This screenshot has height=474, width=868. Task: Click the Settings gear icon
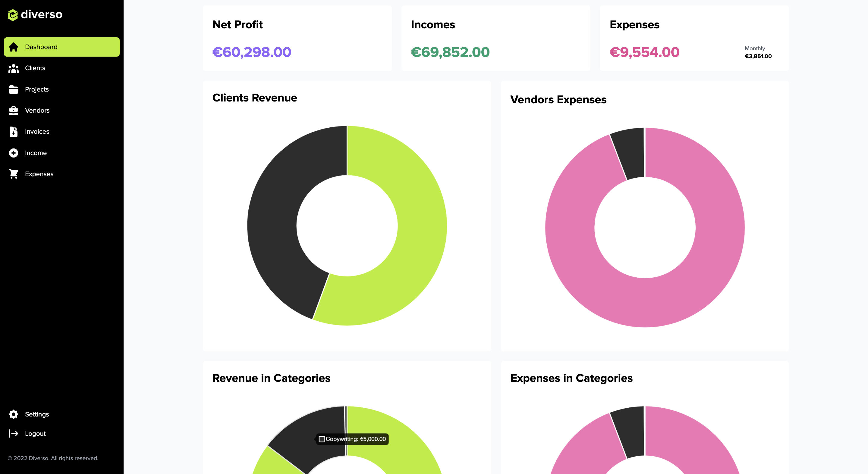(x=14, y=414)
